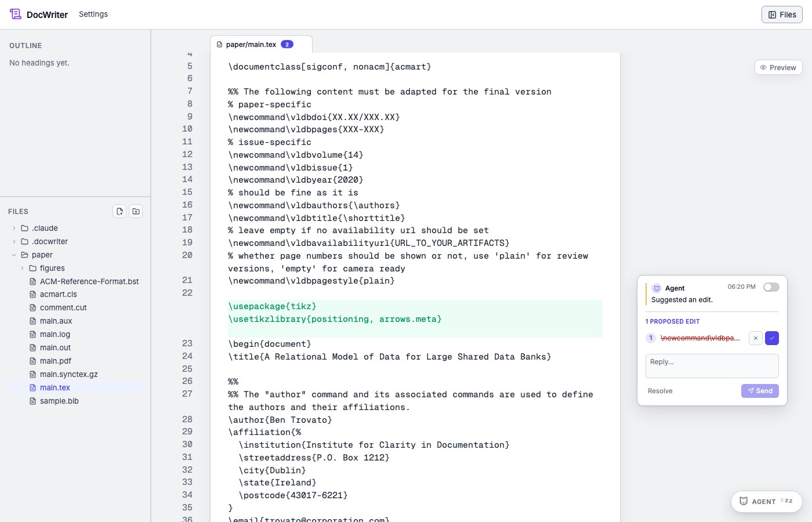Viewport: 812px width, 522px height.
Task: Click the acmart.cls file icon
Action: (x=33, y=294)
